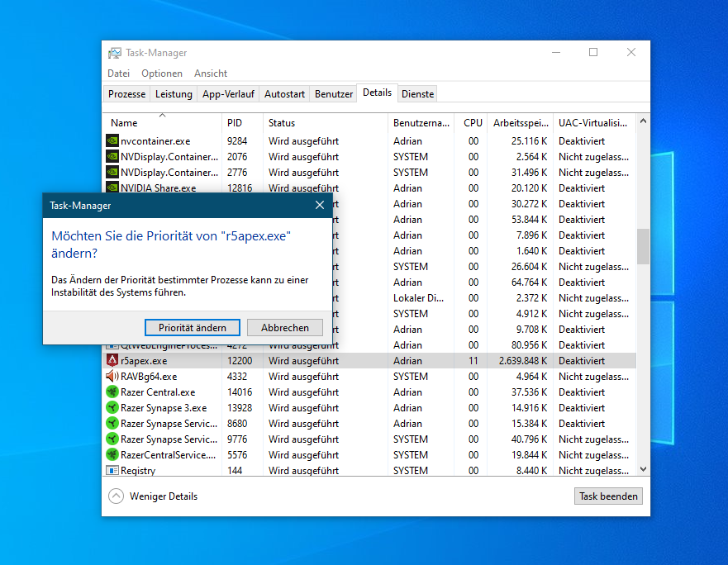Sort by UAC-Virtualisierung column header
This screenshot has width=728, height=565.
[x=594, y=122]
